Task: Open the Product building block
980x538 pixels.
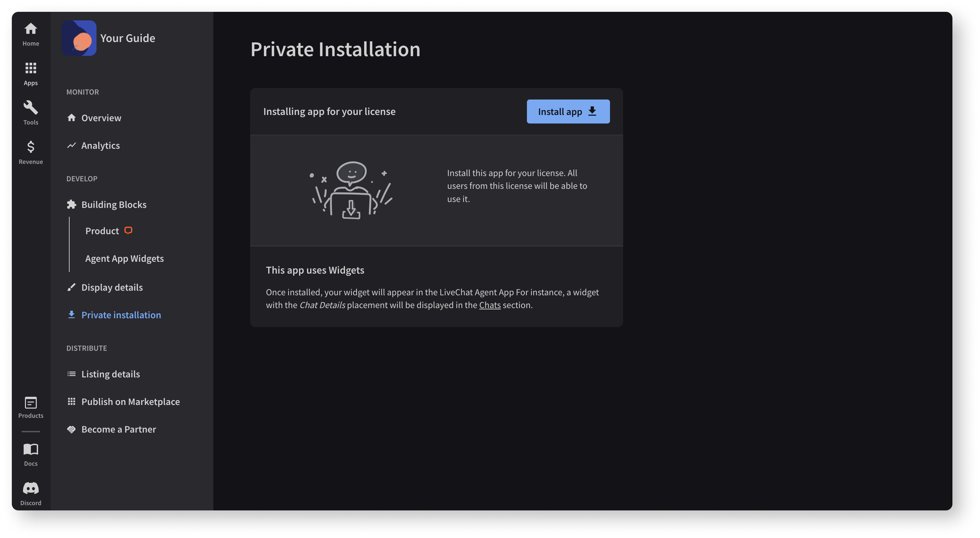Action: click(102, 230)
